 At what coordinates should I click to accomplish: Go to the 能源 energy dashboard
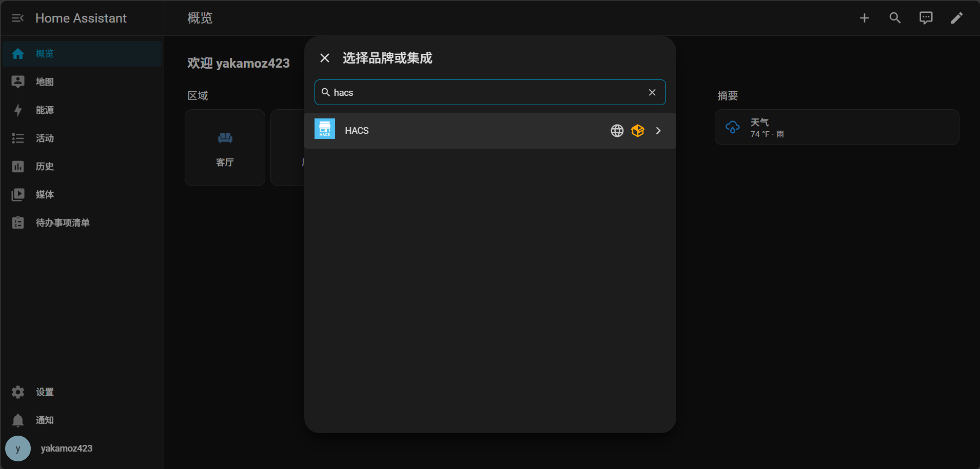point(82,110)
